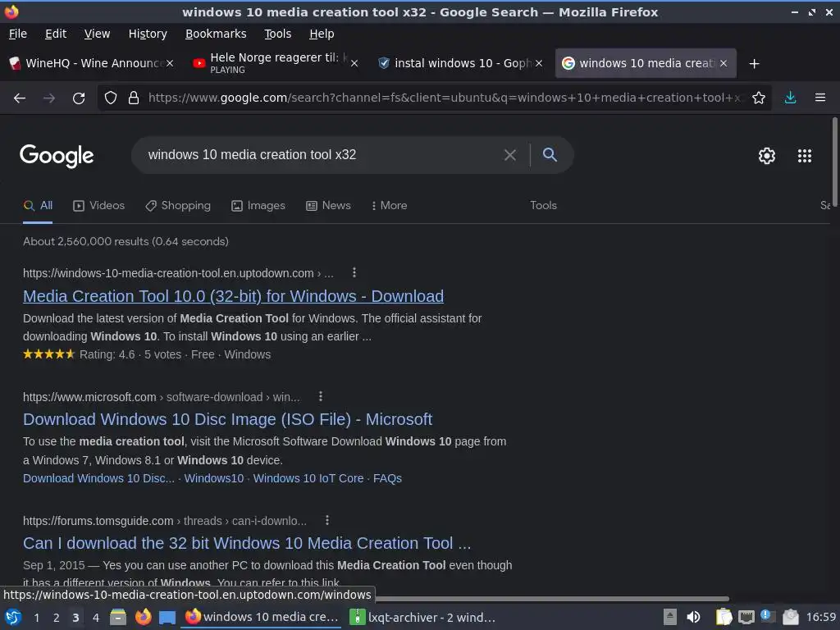This screenshot has width=840, height=630.
Task: Open tracking protection shield in address bar
Action: 111,98
